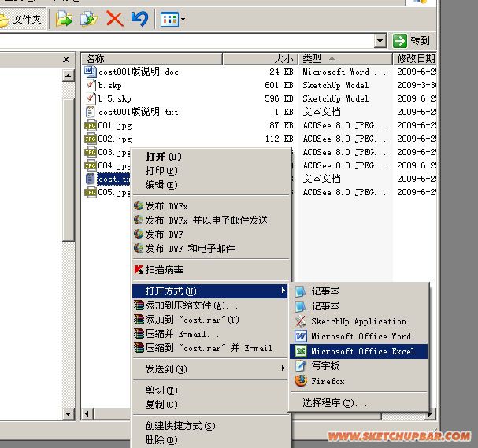Choose 发布 DWF 和电子邮件 entry
Viewport: 478px width, 448px height.
pos(210,248)
